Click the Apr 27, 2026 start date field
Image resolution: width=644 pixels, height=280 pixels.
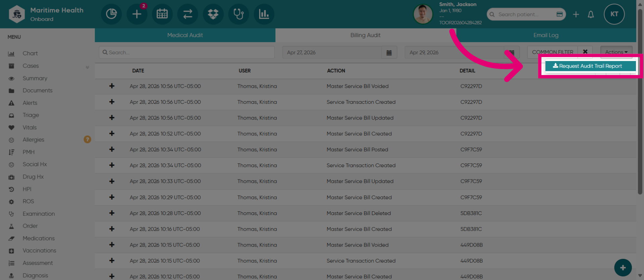(332, 53)
